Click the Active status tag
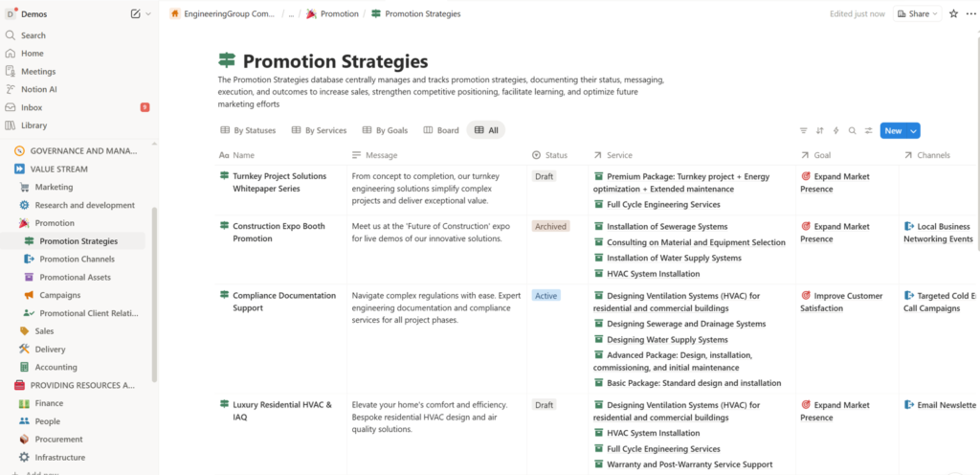 (x=546, y=296)
